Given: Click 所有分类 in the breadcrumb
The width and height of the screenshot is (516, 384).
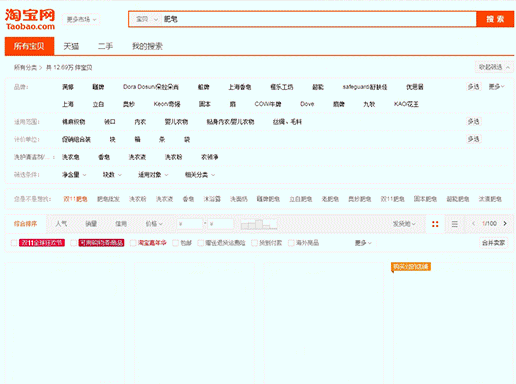Looking at the screenshot, I should (25, 68).
